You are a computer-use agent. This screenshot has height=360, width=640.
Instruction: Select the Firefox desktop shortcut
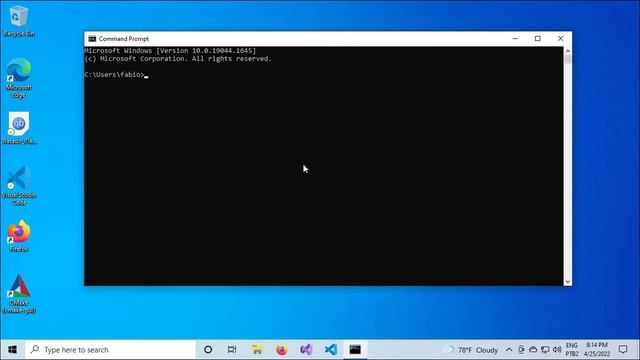[x=19, y=236]
